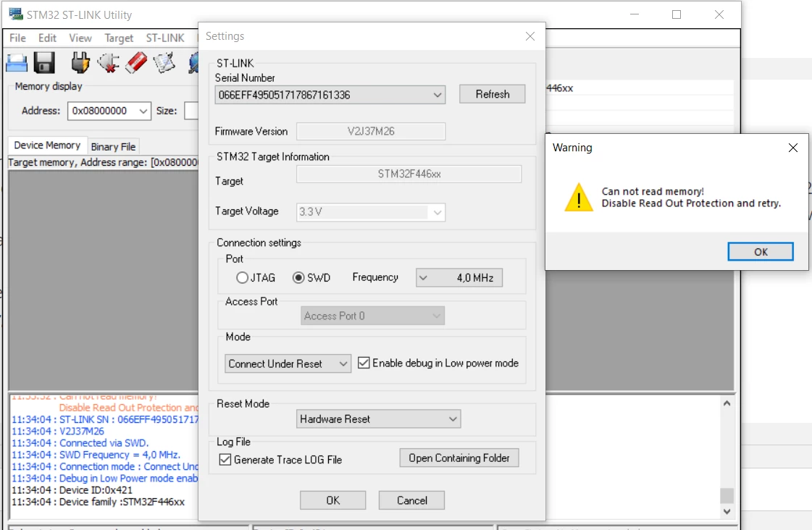
Task: Click the log panel scrollbar thumb
Action: [727, 495]
